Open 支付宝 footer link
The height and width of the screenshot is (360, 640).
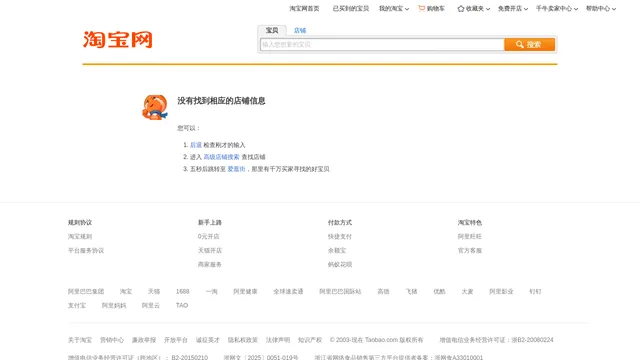click(x=77, y=305)
